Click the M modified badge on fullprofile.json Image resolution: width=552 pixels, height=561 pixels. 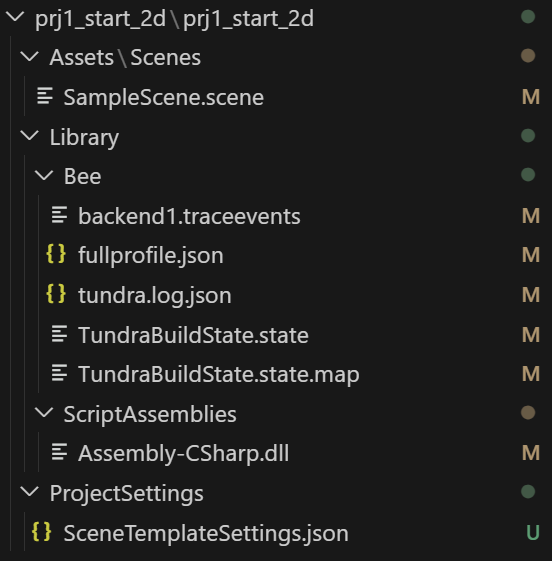coord(531,255)
